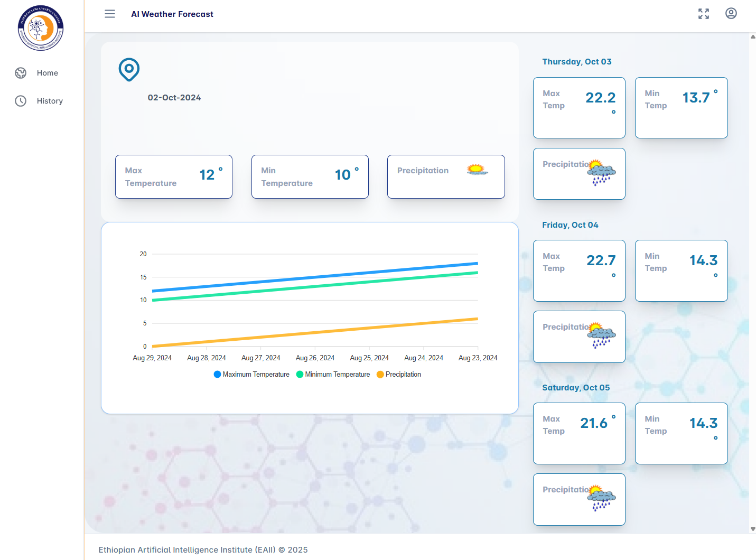The width and height of the screenshot is (756, 560).
Task: Open the History menu item
Action: point(49,101)
